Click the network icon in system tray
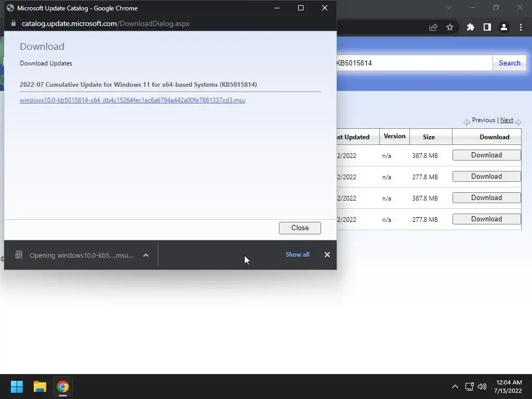This screenshot has width=532, height=399. click(470, 387)
